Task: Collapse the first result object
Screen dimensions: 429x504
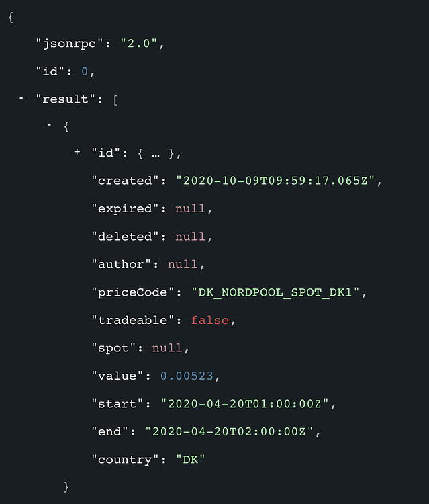Action: [x=49, y=124]
